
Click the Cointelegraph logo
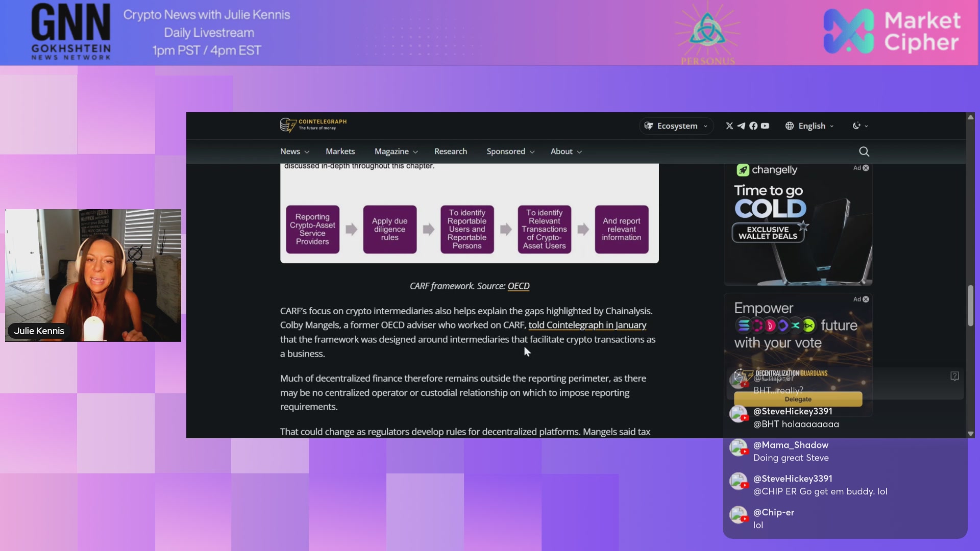(x=313, y=124)
